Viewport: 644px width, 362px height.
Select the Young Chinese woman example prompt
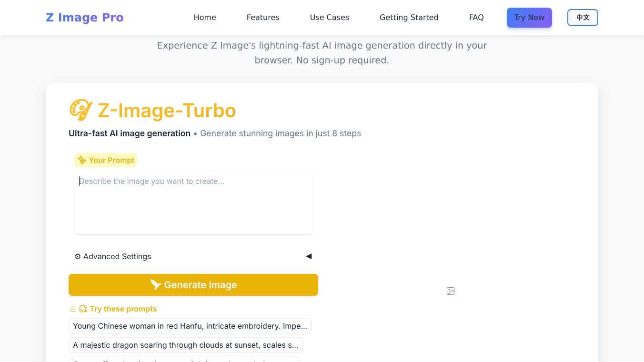(x=190, y=326)
